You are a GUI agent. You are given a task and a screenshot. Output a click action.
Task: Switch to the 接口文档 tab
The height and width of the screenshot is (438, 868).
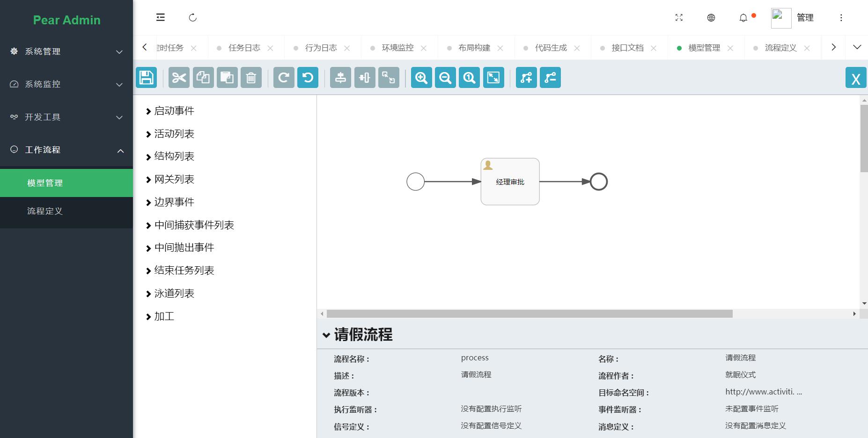point(628,48)
